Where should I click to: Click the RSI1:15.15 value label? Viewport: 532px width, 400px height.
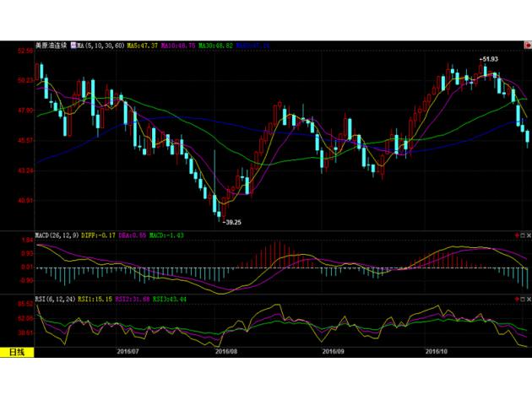[x=95, y=299]
